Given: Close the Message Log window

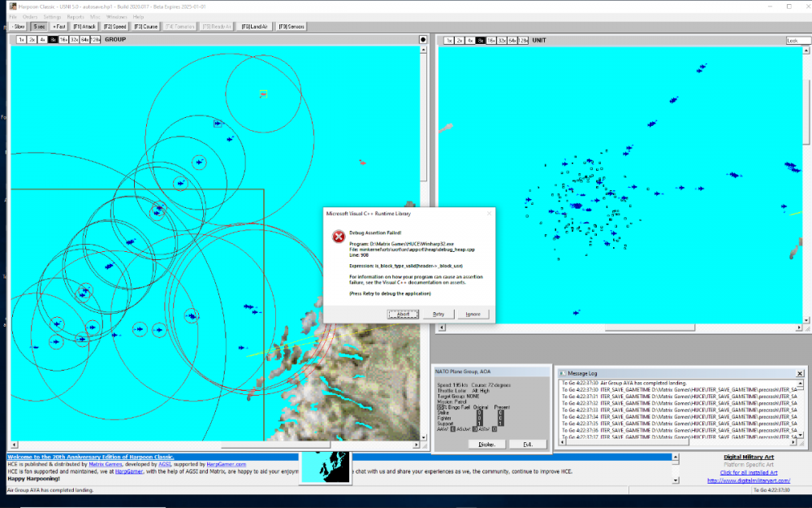Looking at the screenshot, I should coord(800,373).
